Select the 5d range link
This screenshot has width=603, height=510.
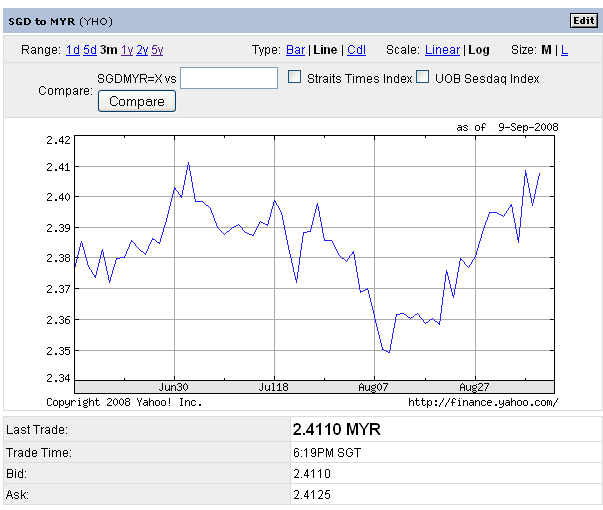click(90, 50)
